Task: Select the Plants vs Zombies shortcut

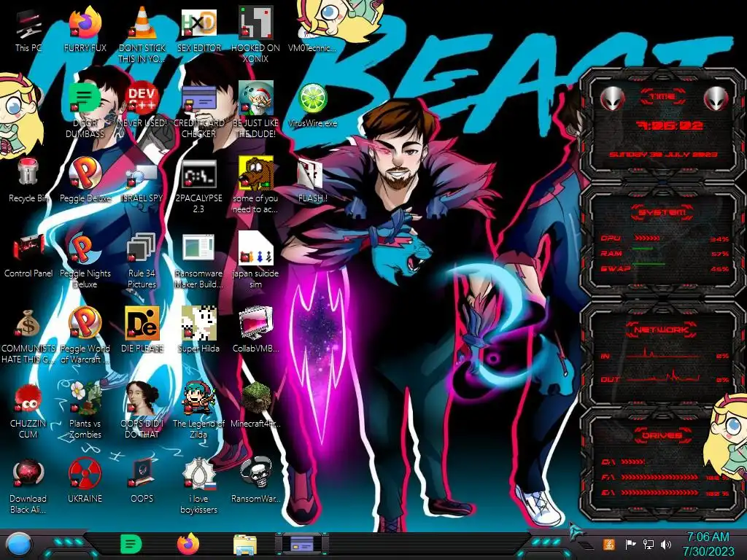Action: coord(85,411)
